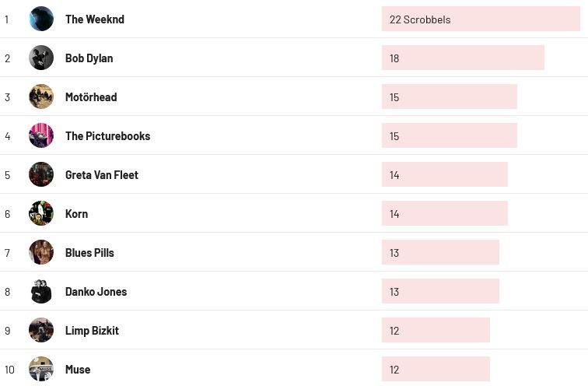Click the Korn artist name
Screen dimensions: 588x386
coord(76,214)
